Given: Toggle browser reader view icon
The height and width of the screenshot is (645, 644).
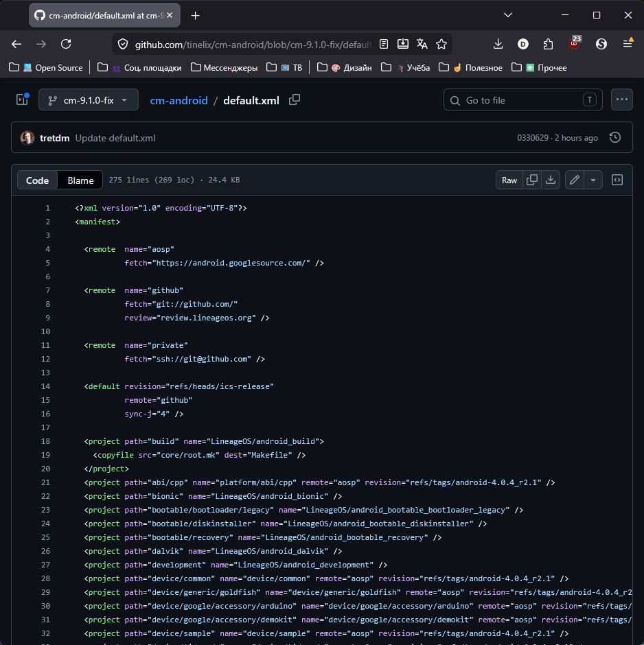Looking at the screenshot, I should 384,44.
